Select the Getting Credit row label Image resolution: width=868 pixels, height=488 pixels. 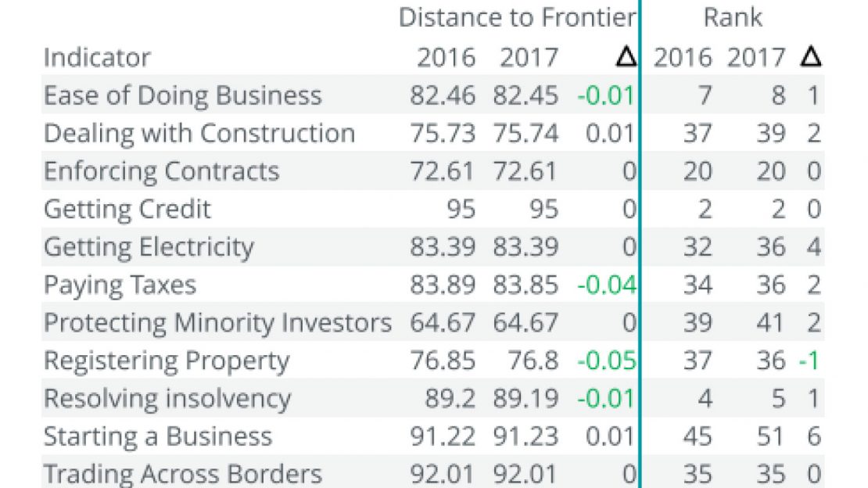click(x=127, y=209)
